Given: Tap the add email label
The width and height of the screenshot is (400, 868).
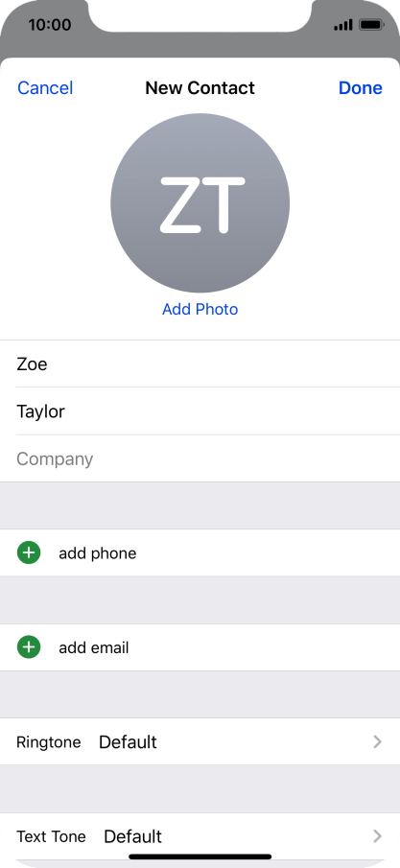Looking at the screenshot, I should (94, 647).
